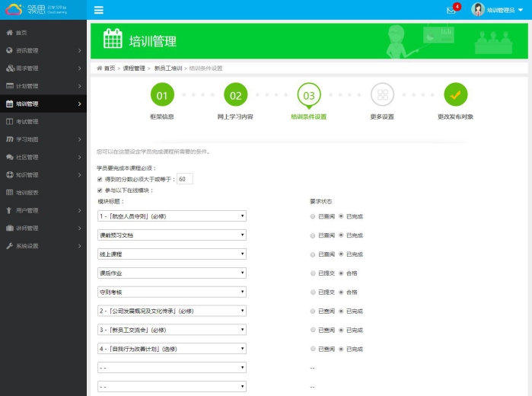Click the 培训报表 table icon
Viewport: 532px width, 396px height.
[x=9, y=193]
